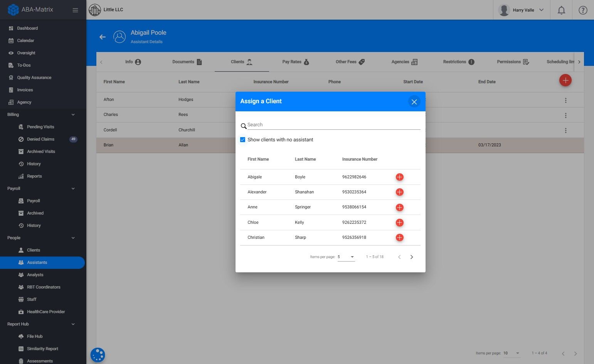
Task: Open Denied Claims in sidebar
Action: click(x=40, y=139)
